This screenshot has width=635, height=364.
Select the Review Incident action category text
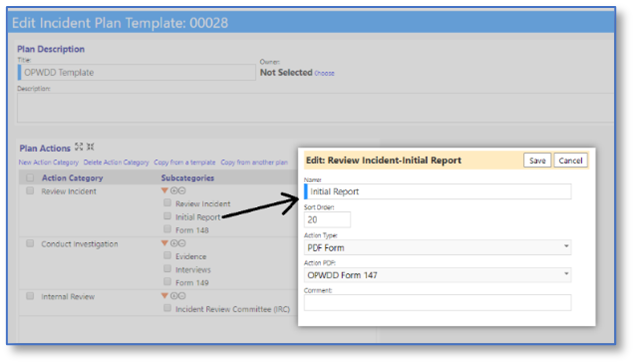point(69,191)
